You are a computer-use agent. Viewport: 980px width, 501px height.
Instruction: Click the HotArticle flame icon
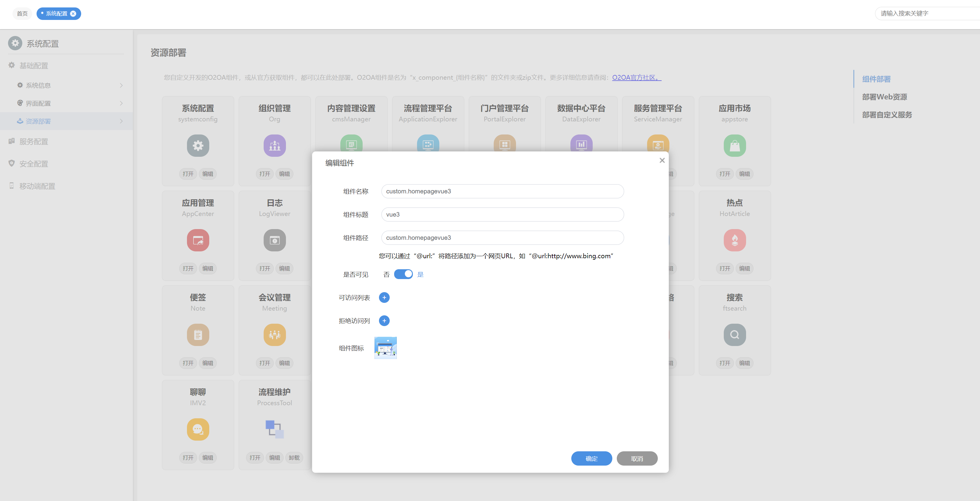(x=734, y=240)
